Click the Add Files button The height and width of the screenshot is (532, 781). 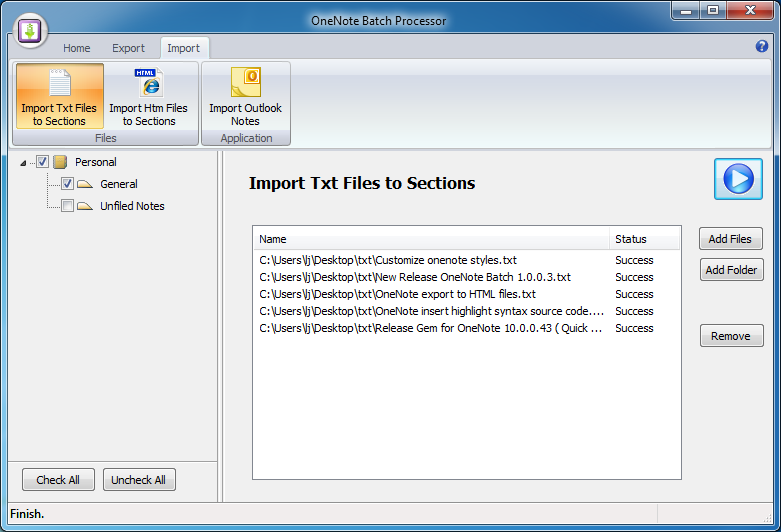tap(730, 239)
